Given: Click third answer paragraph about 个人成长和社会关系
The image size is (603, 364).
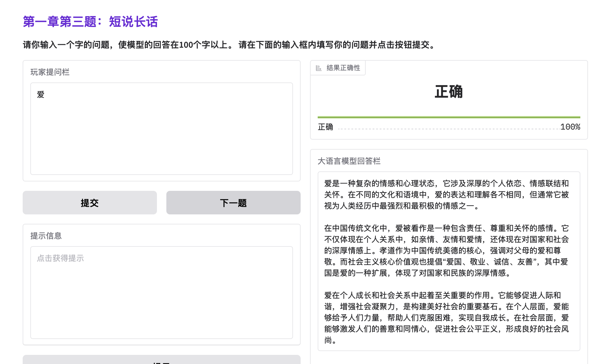Looking at the screenshot, I should (x=446, y=317).
